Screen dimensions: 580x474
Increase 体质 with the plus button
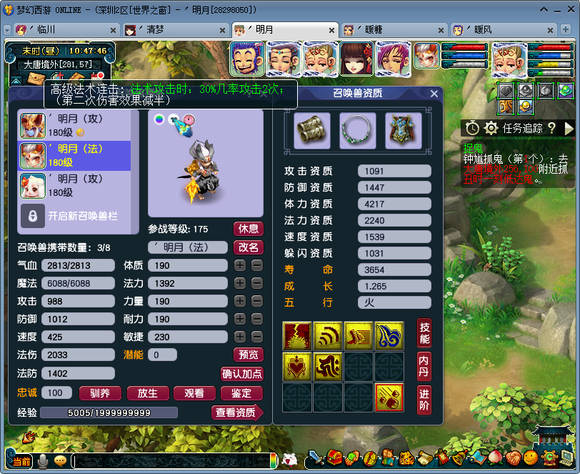point(240,265)
